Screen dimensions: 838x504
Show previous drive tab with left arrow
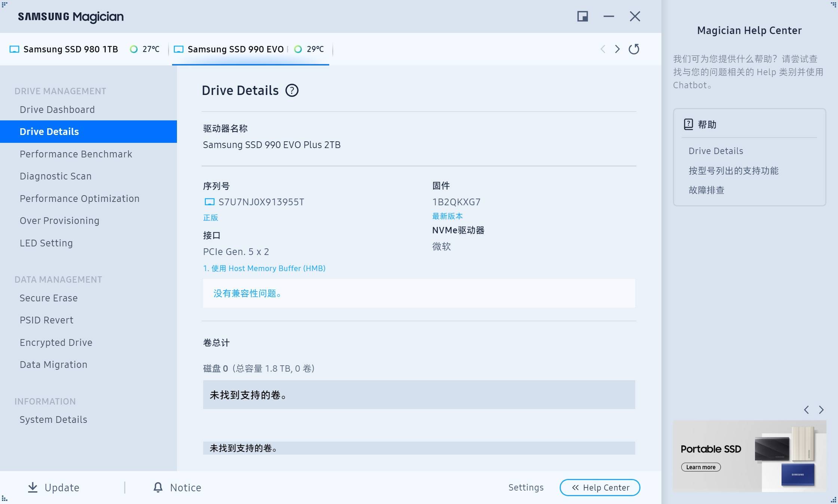pyautogui.click(x=603, y=49)
